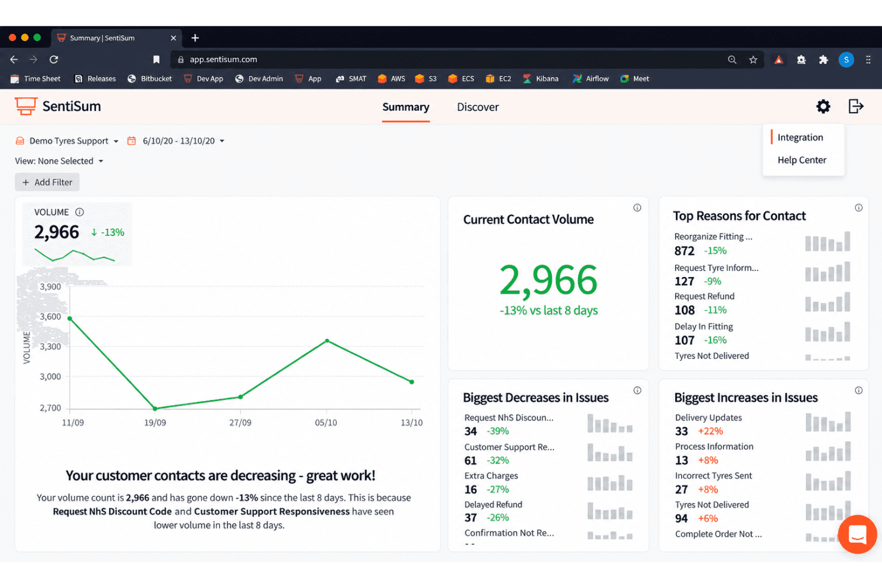Screen dimensions: 882x588
Task: Go back with the browser back arrow
Action: coord(14,60)
